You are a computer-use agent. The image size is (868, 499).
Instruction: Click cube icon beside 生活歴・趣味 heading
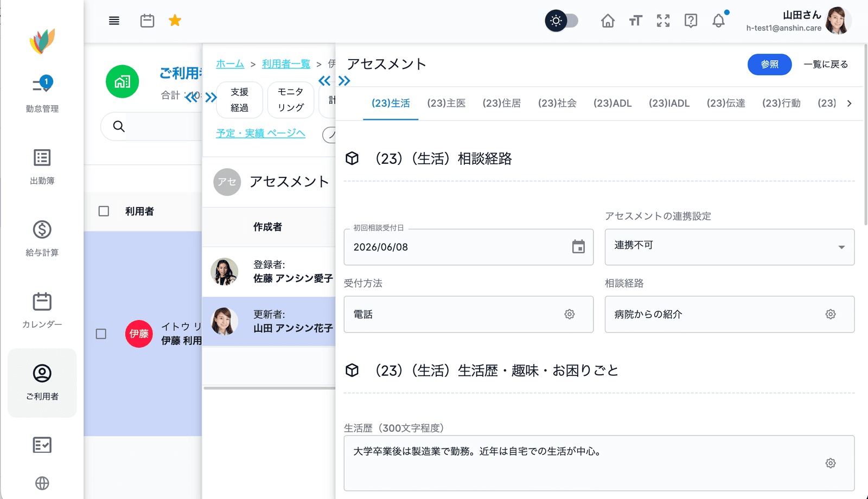click(352, 370)
